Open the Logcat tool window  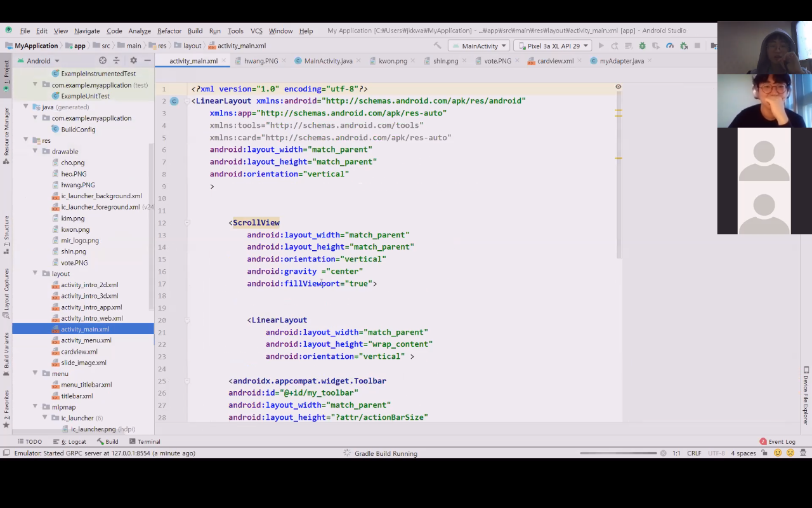(x=70, y=441)
